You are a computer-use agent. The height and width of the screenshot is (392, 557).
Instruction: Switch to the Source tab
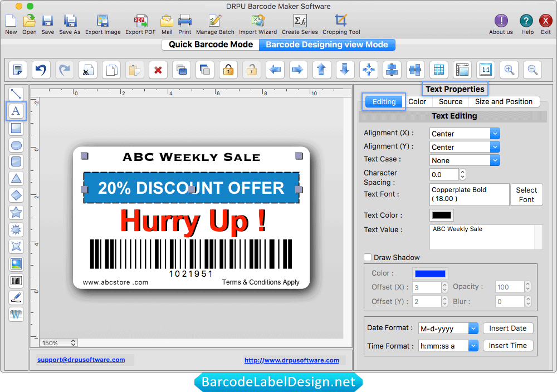click(451, 102)
